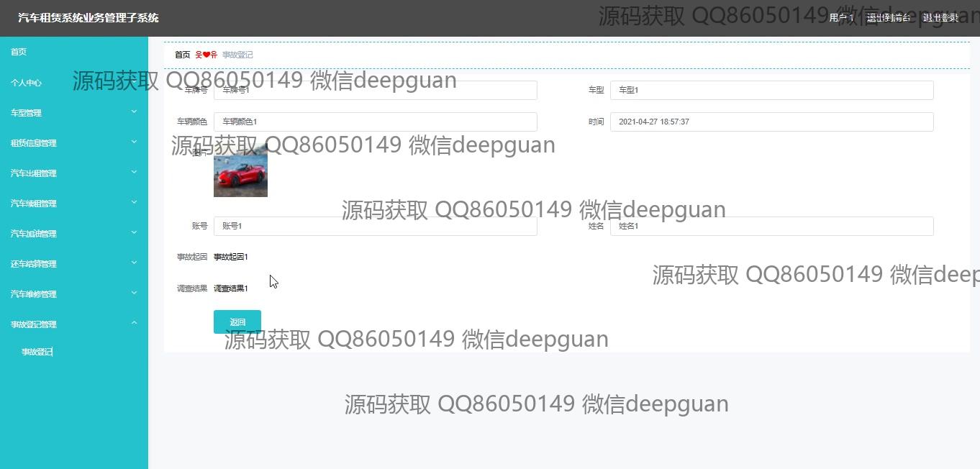Open the red car image thumbnail
The width and height of the screenshot is (980, 469).
click(x=240, y=170)
